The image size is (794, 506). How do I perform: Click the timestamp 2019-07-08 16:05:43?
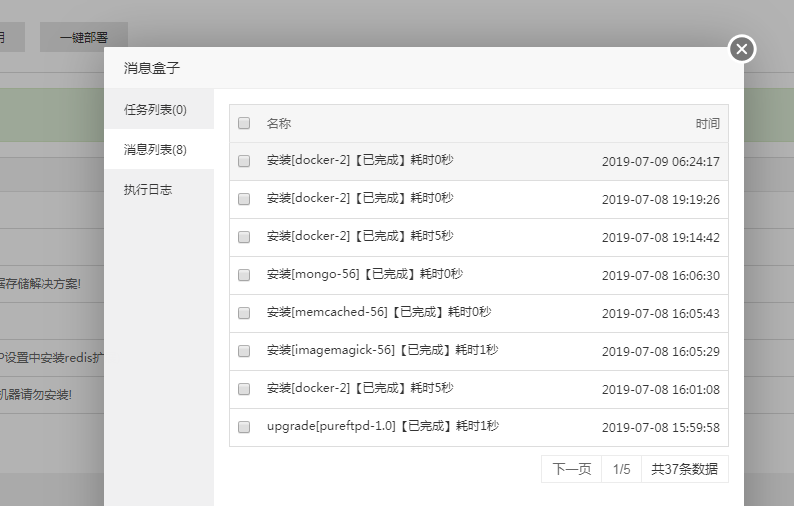tap(660, 314)
